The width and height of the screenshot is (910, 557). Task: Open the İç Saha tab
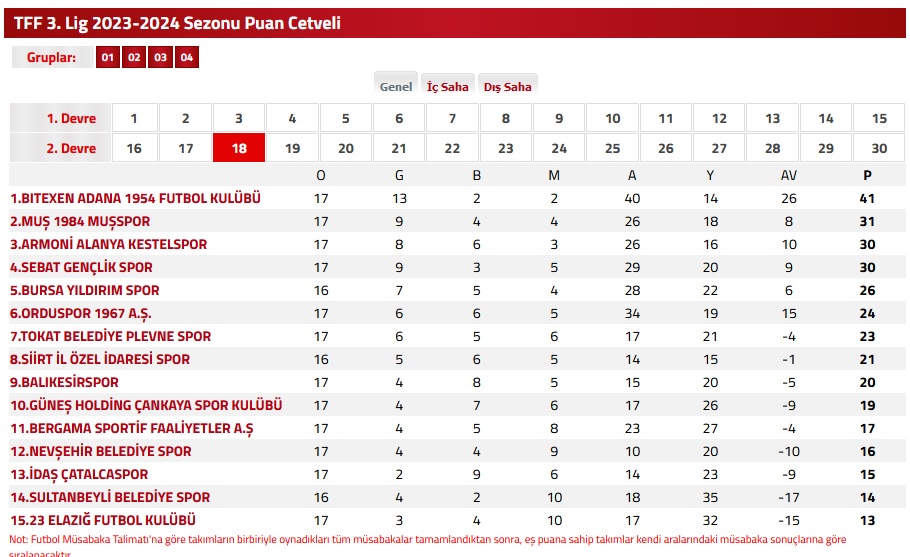click(447, 87)
